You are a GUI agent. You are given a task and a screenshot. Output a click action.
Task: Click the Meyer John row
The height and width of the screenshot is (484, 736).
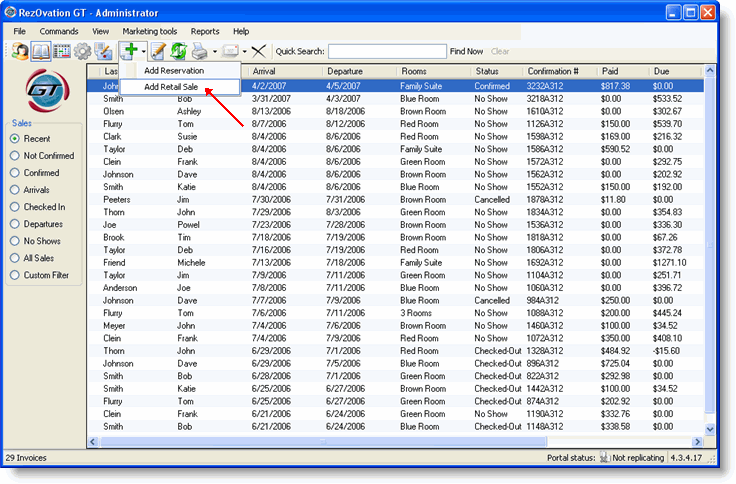click(x=395, y=325)
